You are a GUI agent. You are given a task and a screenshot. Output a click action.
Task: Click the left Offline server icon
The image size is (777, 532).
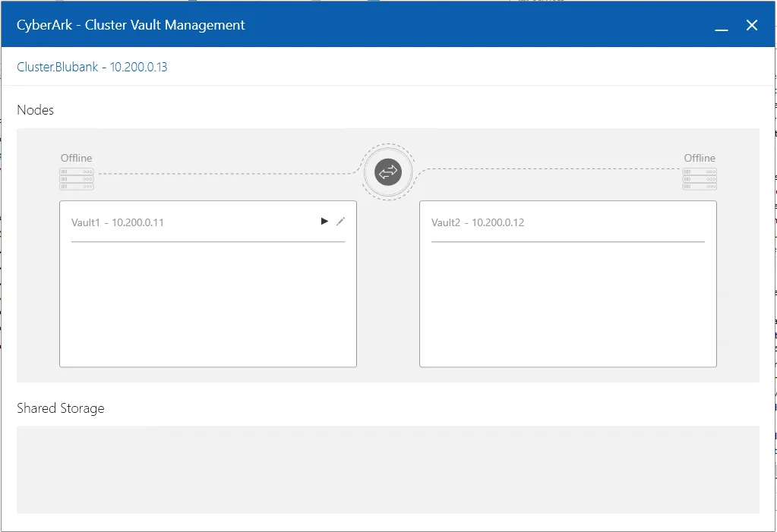coord(76,179)
